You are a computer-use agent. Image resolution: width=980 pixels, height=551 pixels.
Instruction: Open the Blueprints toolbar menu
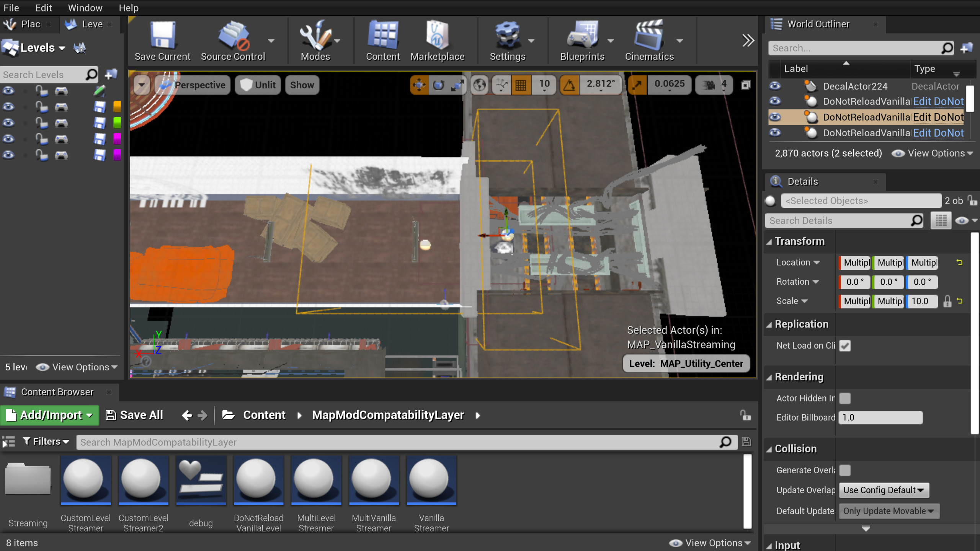pyautogui.click(x=581, y=40)
